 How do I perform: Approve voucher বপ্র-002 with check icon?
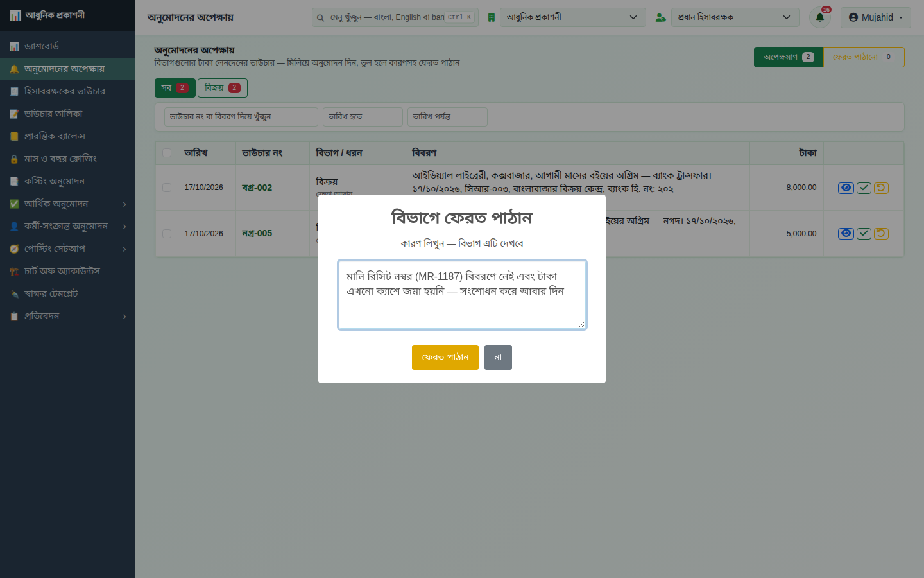tap(864, 188)
